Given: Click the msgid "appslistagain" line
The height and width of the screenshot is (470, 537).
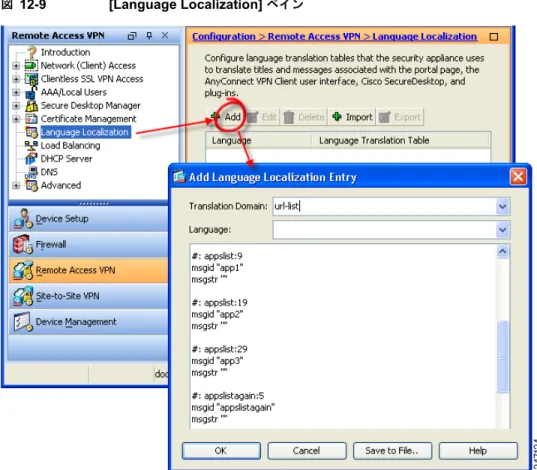Looking at the screenshot, I should (x=233, y=408).
